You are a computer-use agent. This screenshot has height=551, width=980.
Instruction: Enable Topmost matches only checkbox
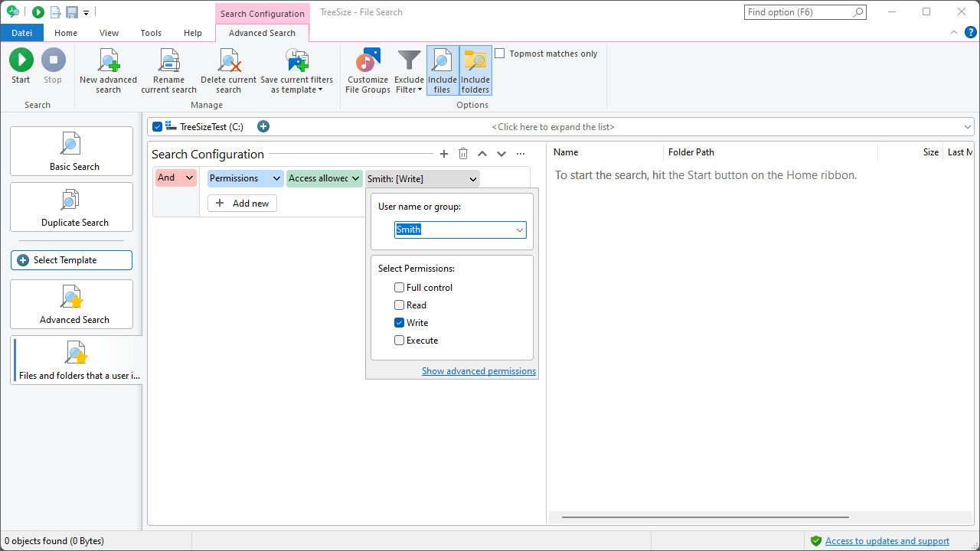(x=500, y=54)
